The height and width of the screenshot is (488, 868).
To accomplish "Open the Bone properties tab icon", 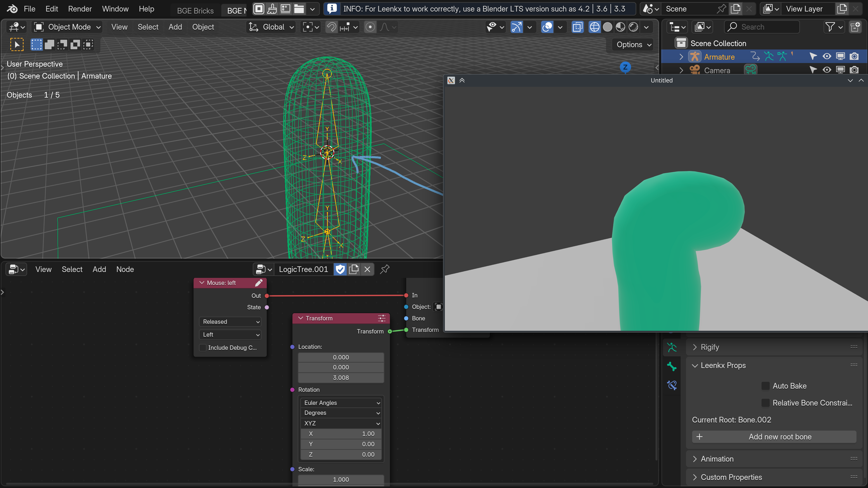I will [x=672, y=366].
